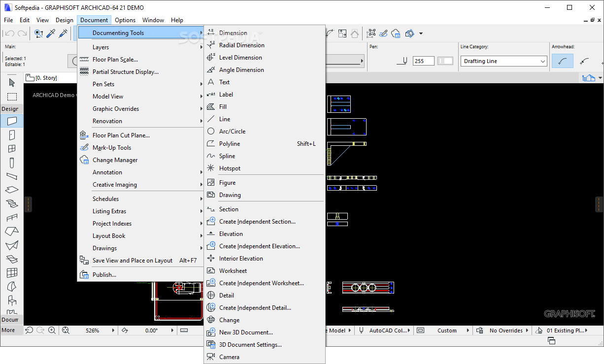Select the Window tool in toolbox

click(12, 149)
